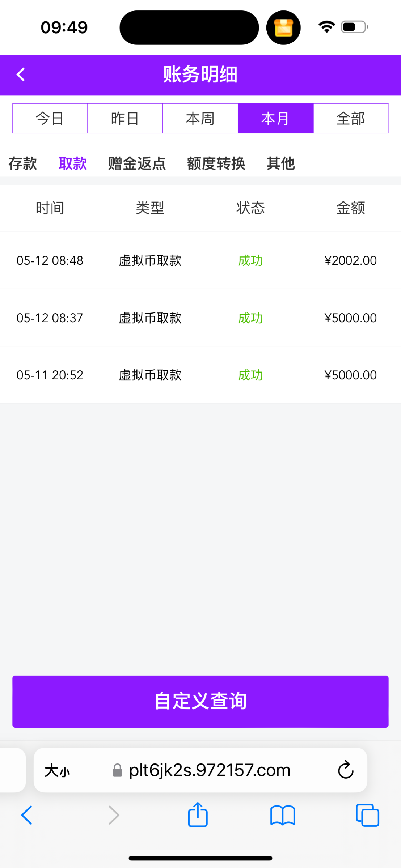Tap the back arrow in purple header

coord(21,75)
